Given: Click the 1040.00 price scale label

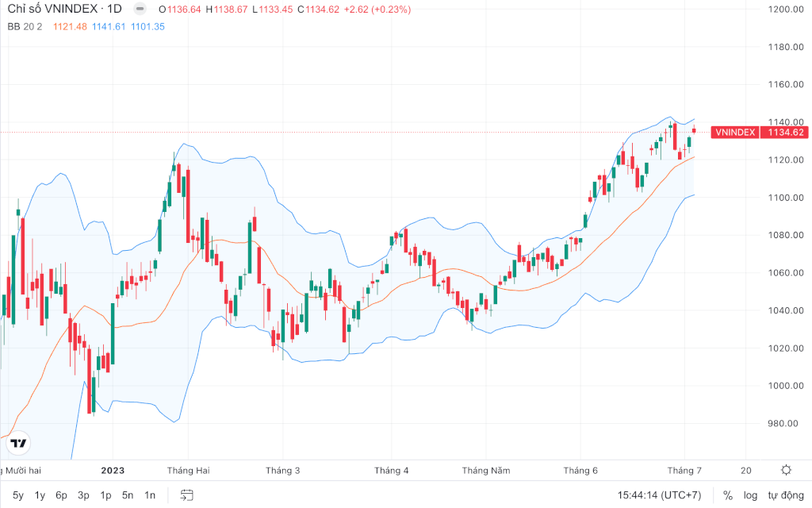Looking at the screenshot, I should (x=786, y=310).
